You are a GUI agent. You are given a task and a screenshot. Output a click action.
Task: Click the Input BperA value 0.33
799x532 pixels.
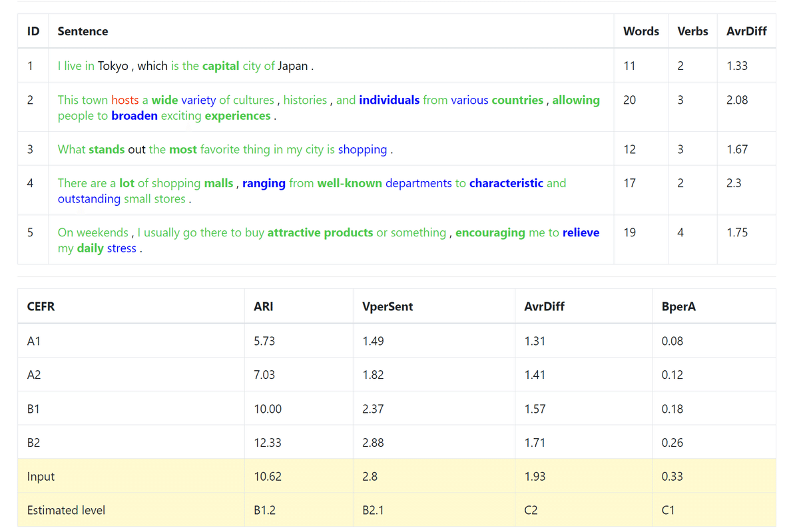coord(672,477)
